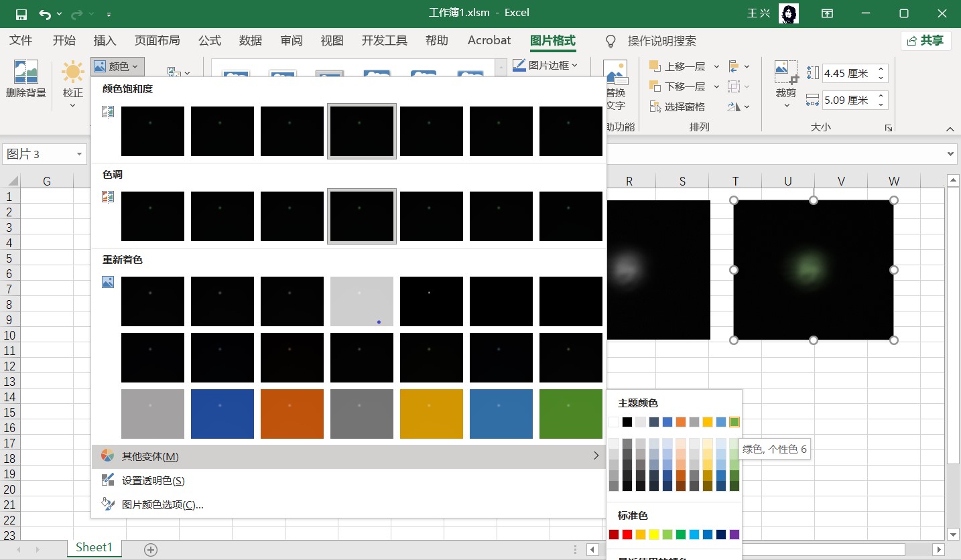The width and height of the screenshot is (961, 560).
Task: Open the 大小 group dialog launcher
Action: (889, 127)
